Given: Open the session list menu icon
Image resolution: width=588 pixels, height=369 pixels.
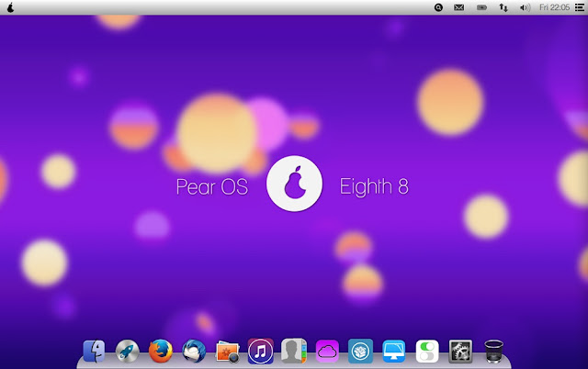Looking at the screenshot, I should (580, 7).
